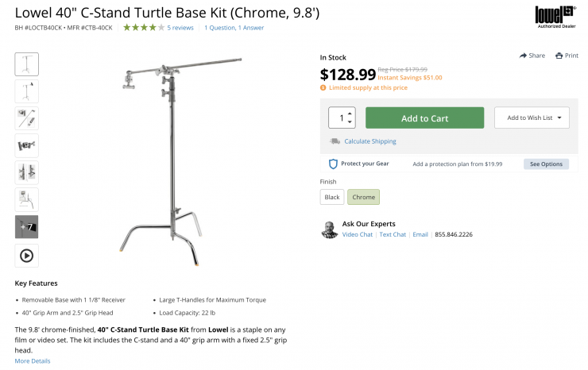Viewport: 588px width, 370px height.
Task: Open the 1 Question, 1 Answer link
Action: (234, 28)
